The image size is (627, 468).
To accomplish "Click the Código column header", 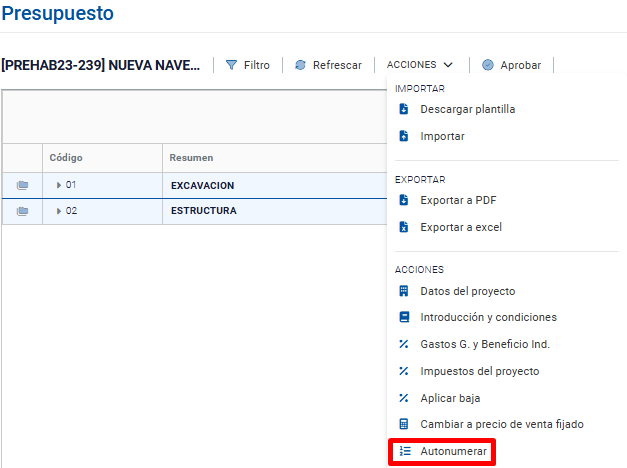I will coord(66,158).
